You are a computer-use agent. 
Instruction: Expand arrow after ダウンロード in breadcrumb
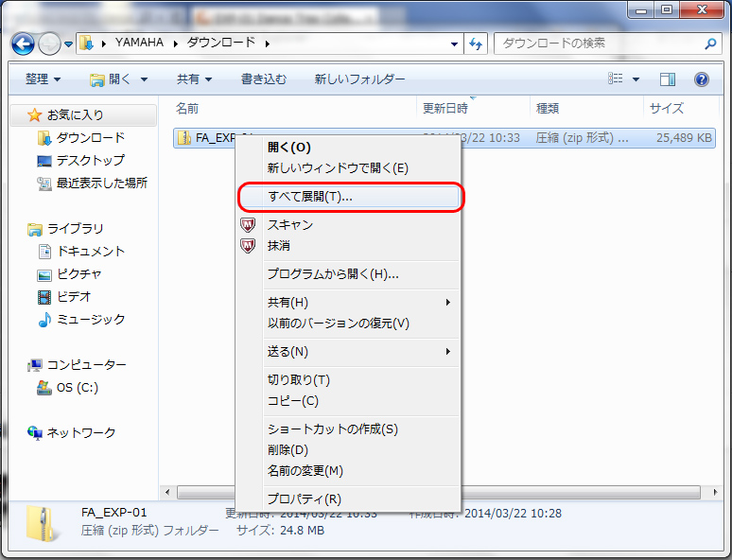267,44
